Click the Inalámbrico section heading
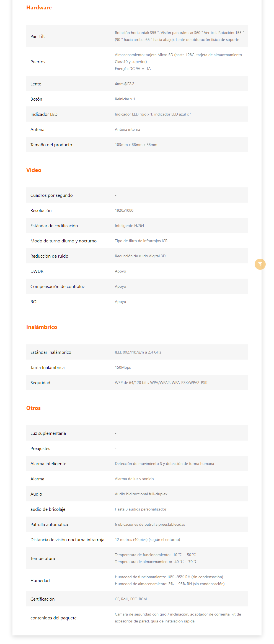The width and height of the screenshot is (274, 644). 42,327
